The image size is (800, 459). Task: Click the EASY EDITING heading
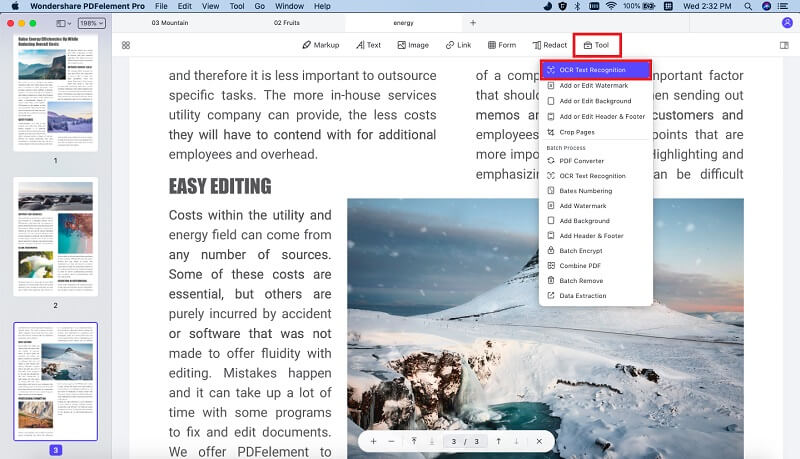tap(220, 186)
